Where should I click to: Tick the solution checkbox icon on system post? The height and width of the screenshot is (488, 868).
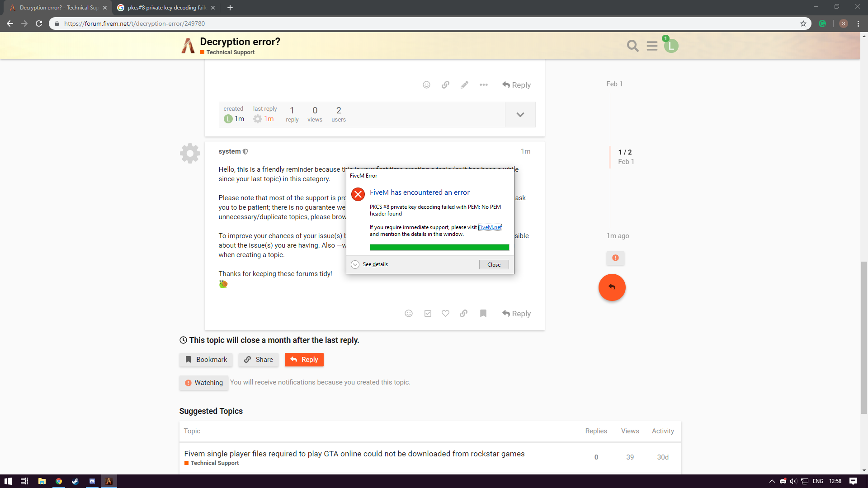point(428,314)
